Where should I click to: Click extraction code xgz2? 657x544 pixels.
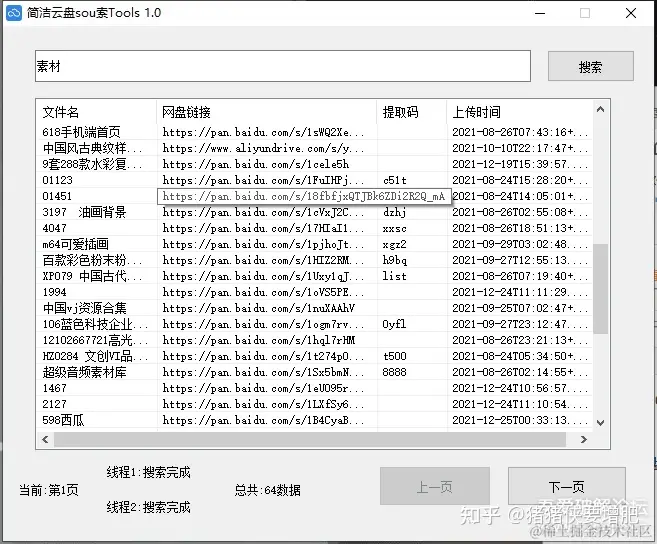[394, 244]
